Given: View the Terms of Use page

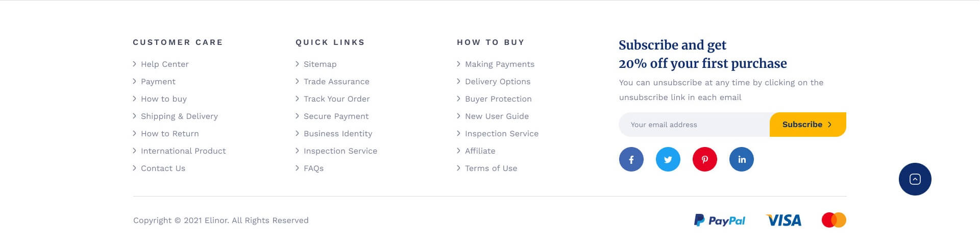Looking at the screenshot, I should coord(491,168).
